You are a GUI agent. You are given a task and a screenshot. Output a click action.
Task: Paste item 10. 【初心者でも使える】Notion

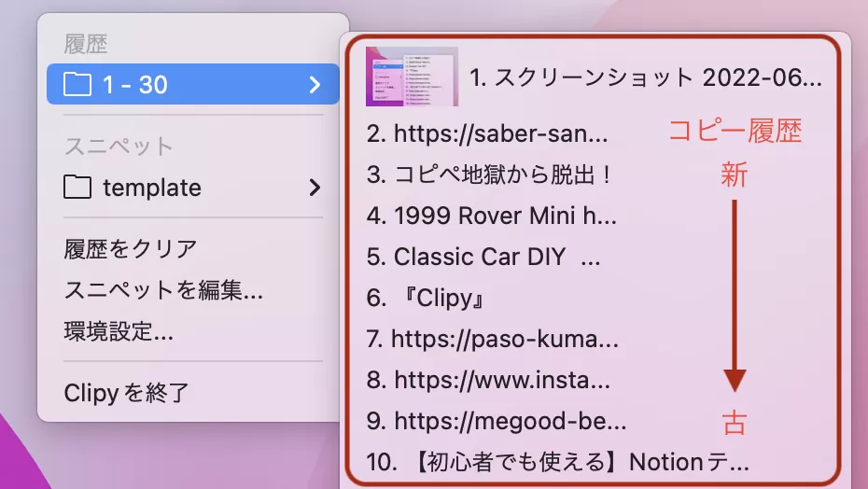(557, 462)
